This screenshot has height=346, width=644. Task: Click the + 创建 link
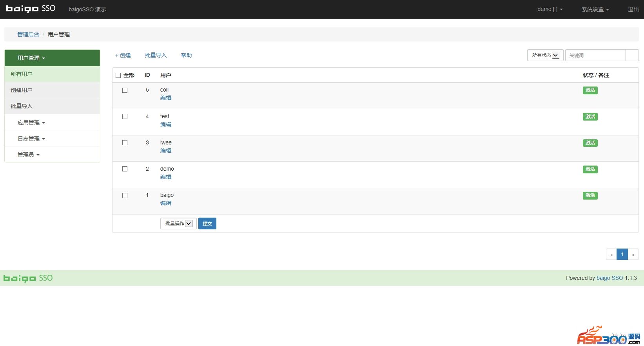[x=123, y=55]
